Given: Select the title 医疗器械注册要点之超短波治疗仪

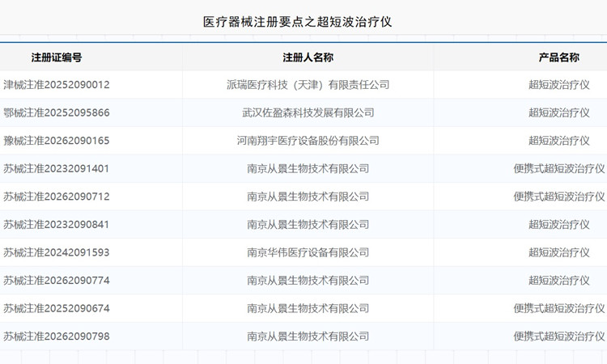Looking at the screenshot, I should pos(297,22).
